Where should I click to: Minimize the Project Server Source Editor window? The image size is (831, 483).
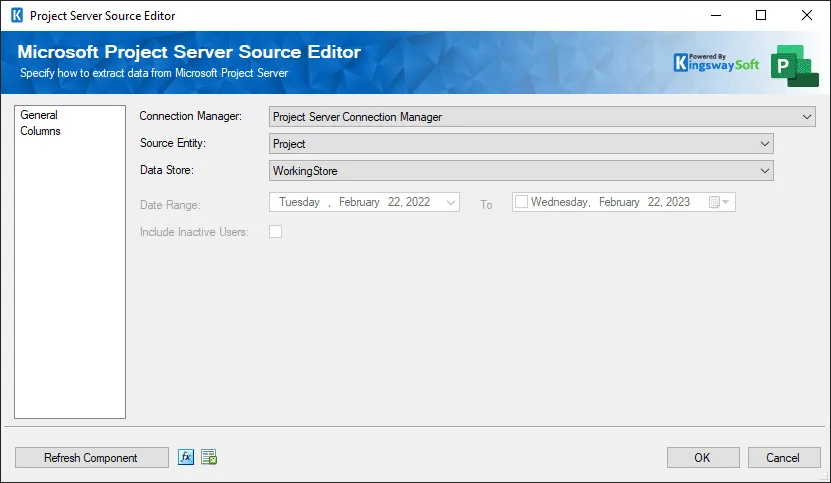coord(714,16)
